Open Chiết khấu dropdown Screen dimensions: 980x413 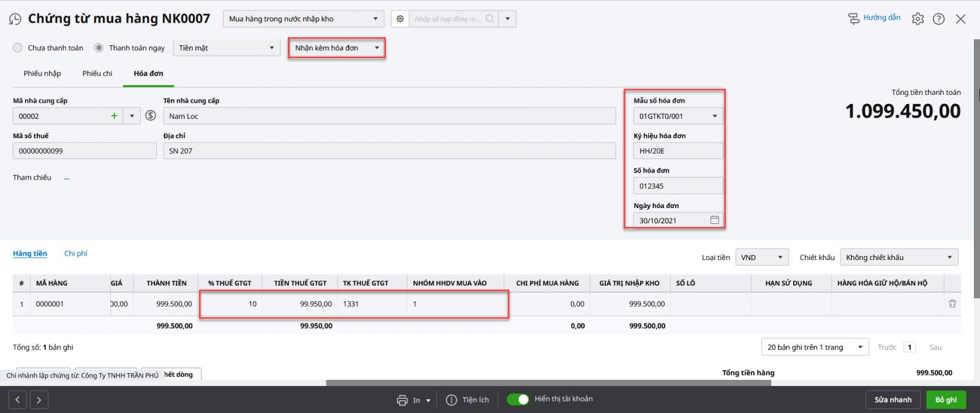click(x=949, y=258)
